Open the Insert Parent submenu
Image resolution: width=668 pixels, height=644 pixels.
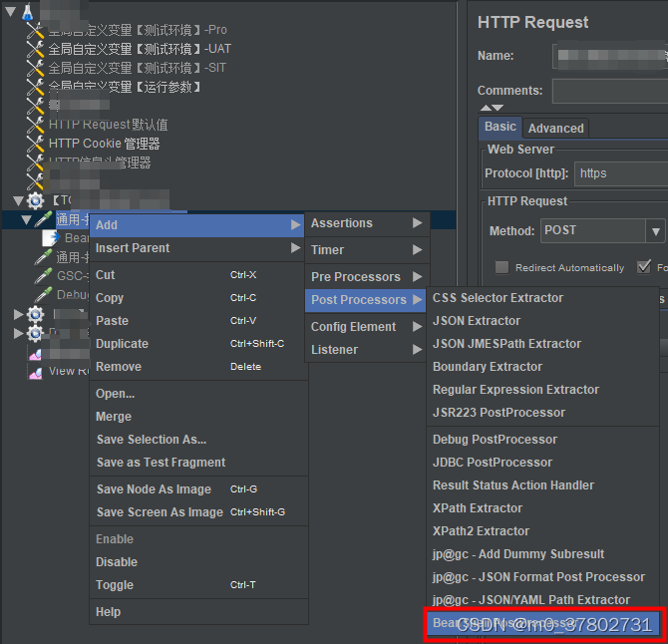[196, 248]
